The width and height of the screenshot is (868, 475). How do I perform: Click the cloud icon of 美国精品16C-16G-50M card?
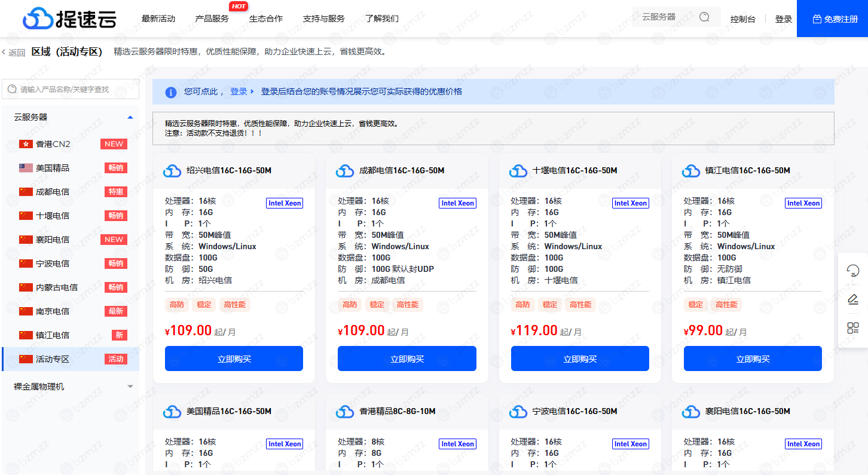[172, 412]
